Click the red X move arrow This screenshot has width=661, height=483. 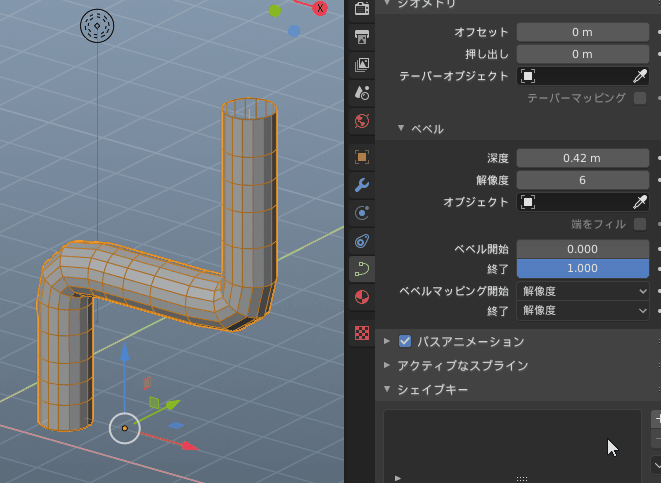pyautogui.click(x=190, y=446)
